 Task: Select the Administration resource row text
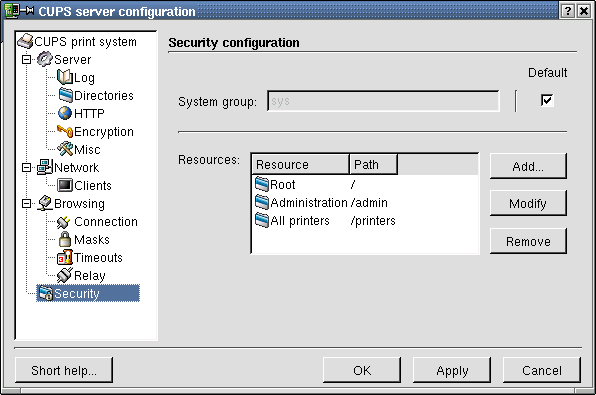point(309,203)
